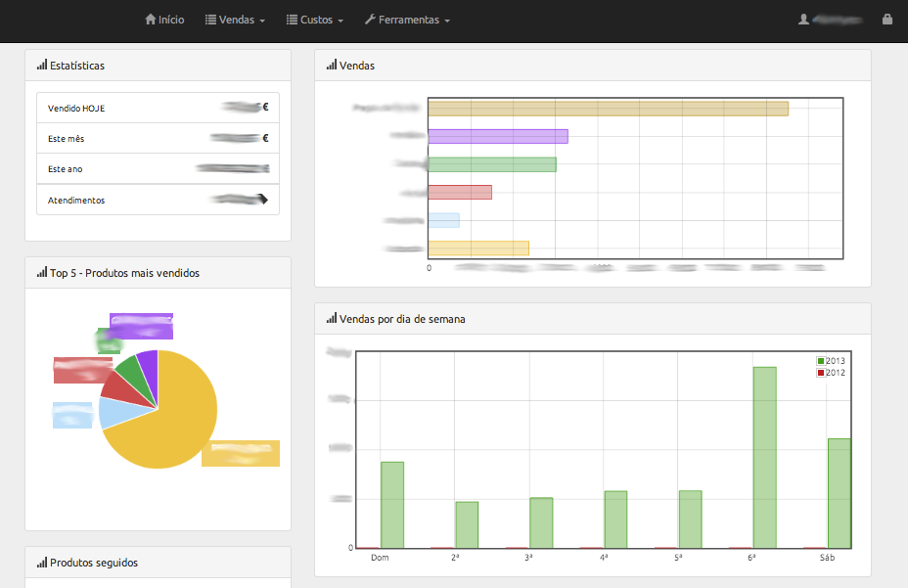Click the wrench icon beside Ferramentas

[370, 20]
